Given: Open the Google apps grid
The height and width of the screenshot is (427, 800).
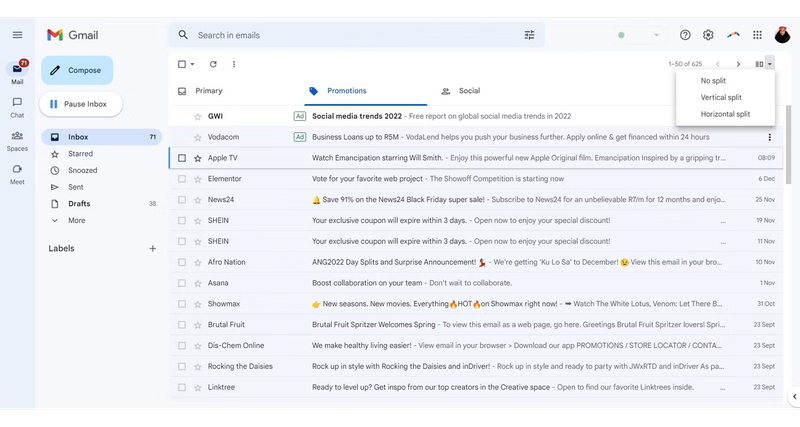Looking at the screenshot, I should 757,35.
